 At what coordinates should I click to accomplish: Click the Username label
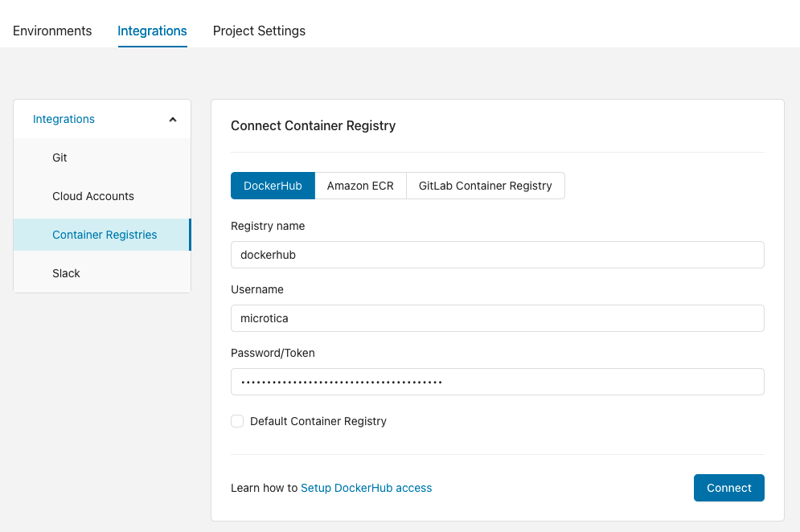257,290
